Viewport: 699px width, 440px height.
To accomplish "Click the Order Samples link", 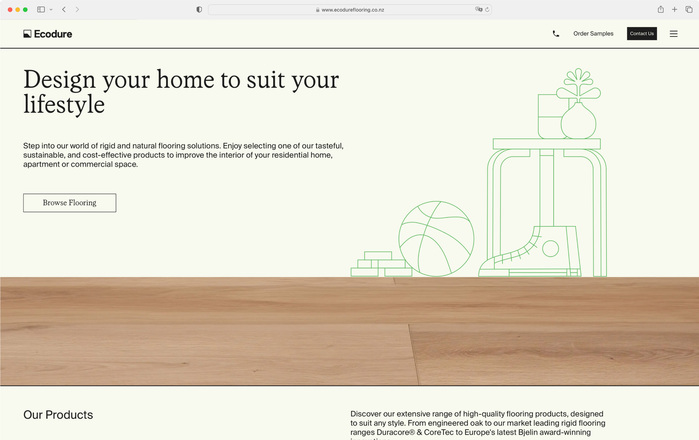I will (x=593, y=33).
